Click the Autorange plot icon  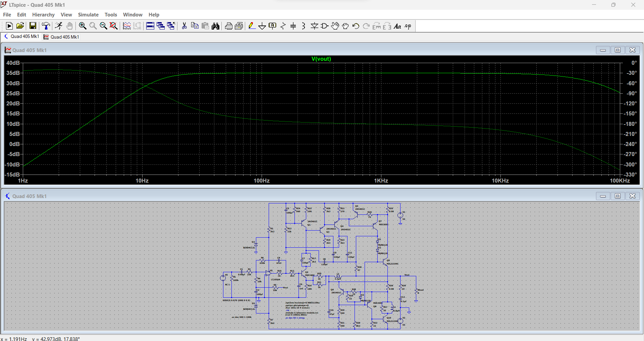pyautogui.click(x=127, y=26)
